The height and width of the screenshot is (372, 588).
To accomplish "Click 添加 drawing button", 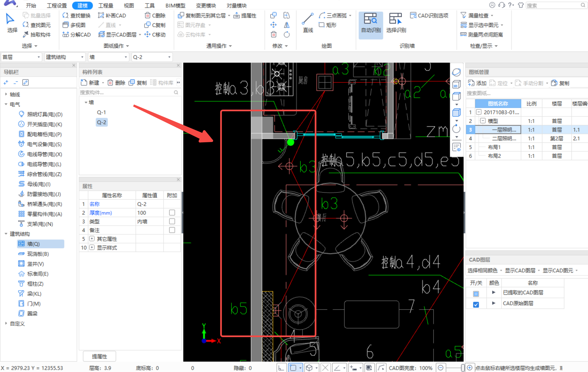I will click(x=477, y=83).
